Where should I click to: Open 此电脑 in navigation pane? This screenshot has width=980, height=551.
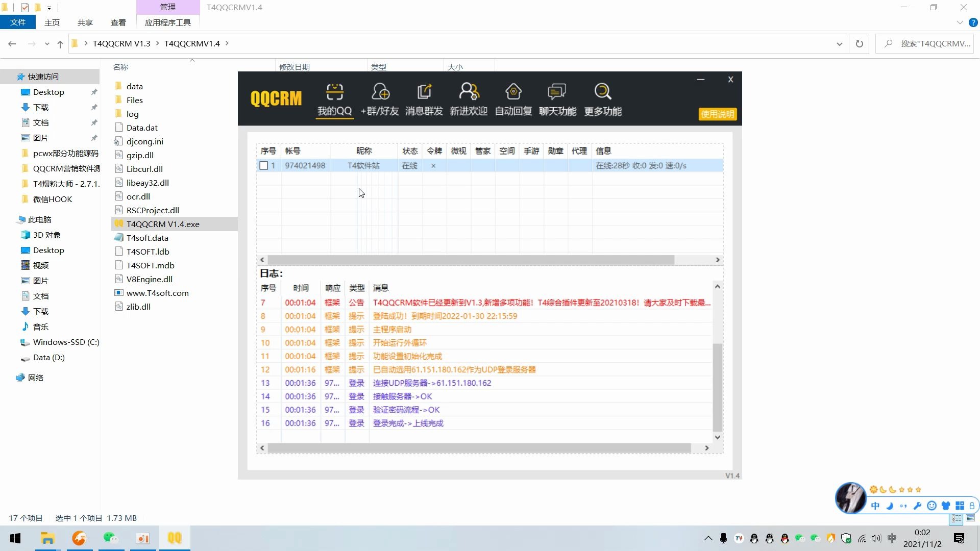[40, 219]
